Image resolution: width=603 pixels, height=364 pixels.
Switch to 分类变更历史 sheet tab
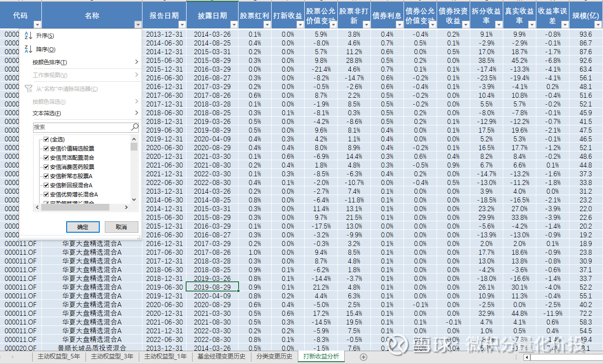click(x=274, y=357)
